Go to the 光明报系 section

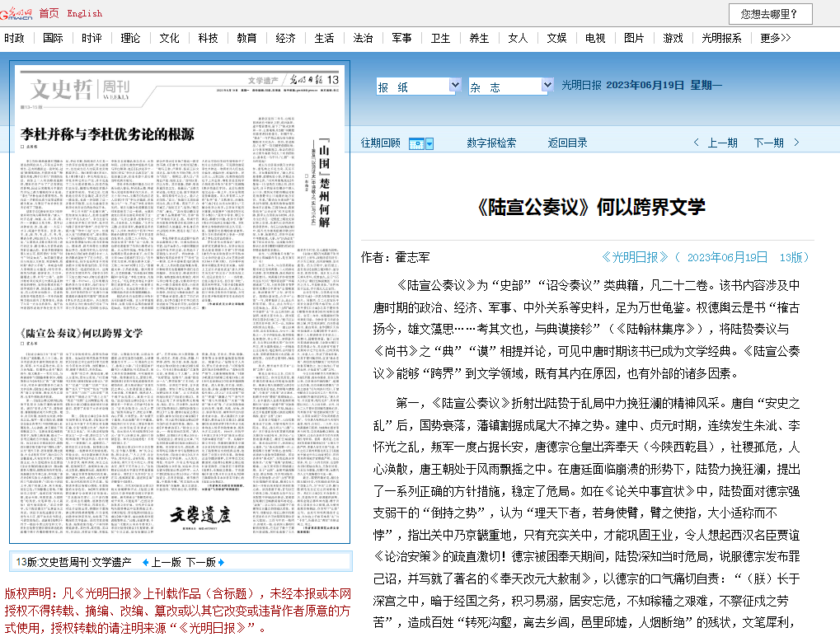721,38
